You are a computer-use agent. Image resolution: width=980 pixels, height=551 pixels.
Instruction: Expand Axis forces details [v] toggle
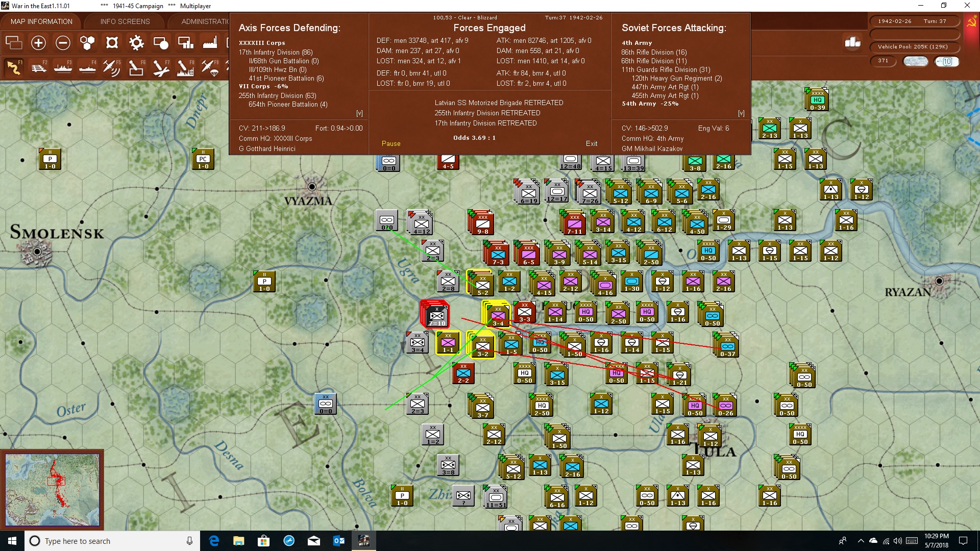coord(359,113)
